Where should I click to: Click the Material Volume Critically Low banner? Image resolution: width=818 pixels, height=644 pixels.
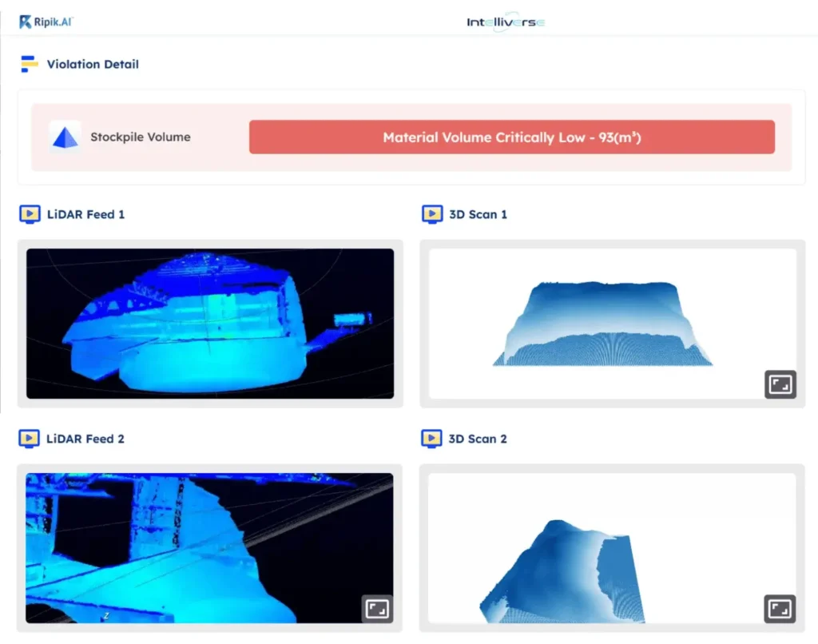click(511, 137)
